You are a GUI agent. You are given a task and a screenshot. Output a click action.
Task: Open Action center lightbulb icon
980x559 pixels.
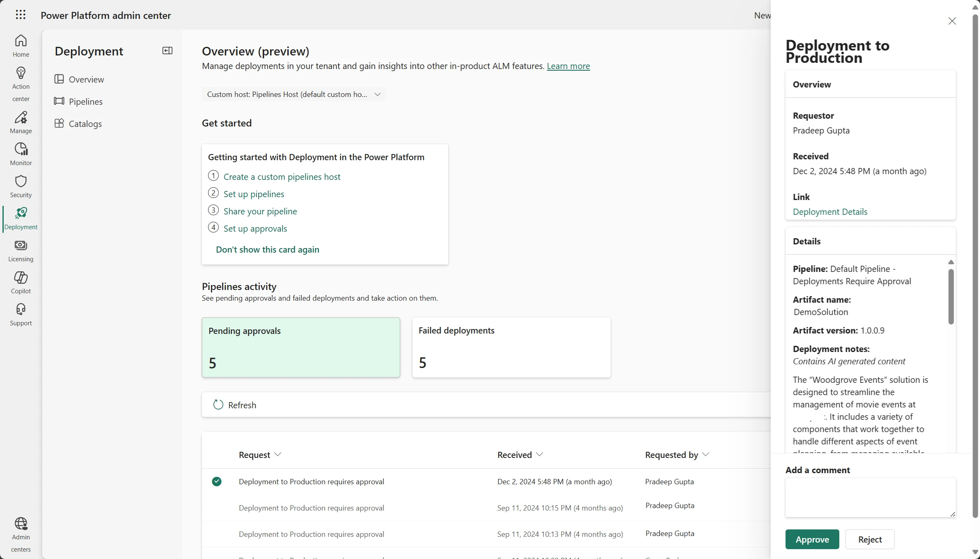[21, 73]
